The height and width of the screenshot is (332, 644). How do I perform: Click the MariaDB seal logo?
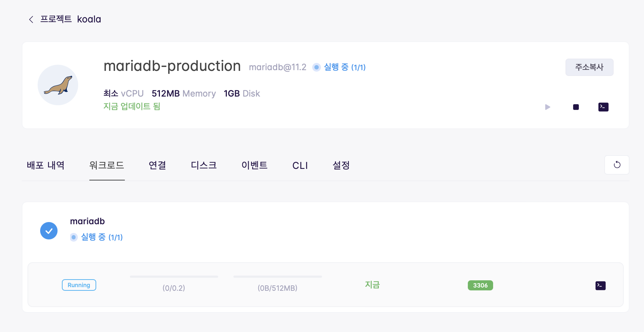click(58, 85)
